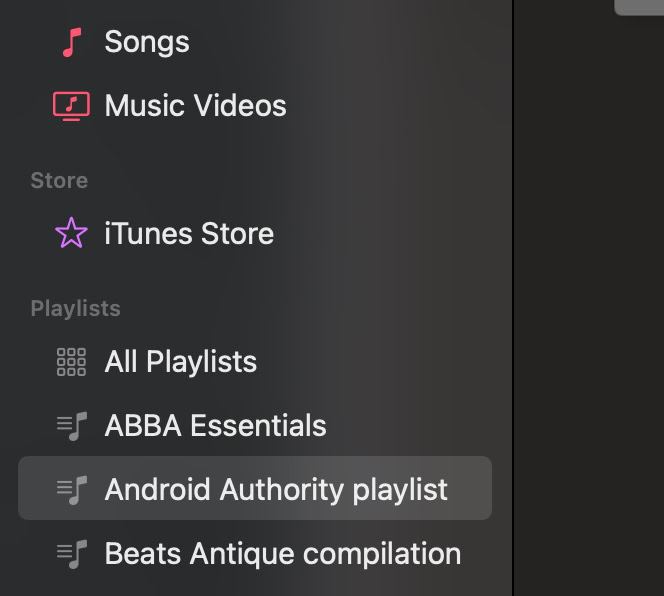
Task: Click the Music Videos screen icon
Action: pos(71,106)
